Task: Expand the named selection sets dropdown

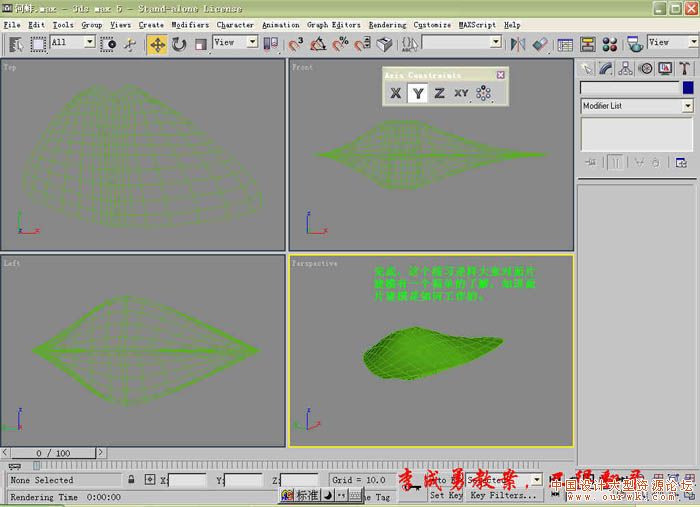Action: [496, 42]
